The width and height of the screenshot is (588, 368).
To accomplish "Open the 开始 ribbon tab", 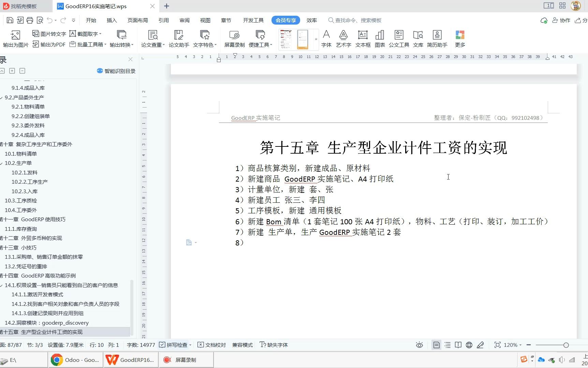I will coord(91,20).
